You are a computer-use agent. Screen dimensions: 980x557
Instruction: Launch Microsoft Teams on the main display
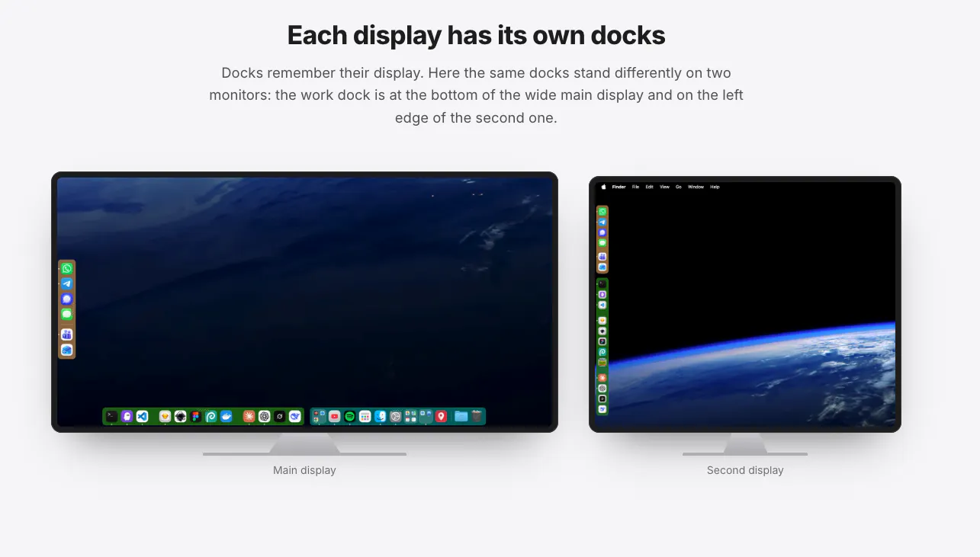(x=67, y=335)
